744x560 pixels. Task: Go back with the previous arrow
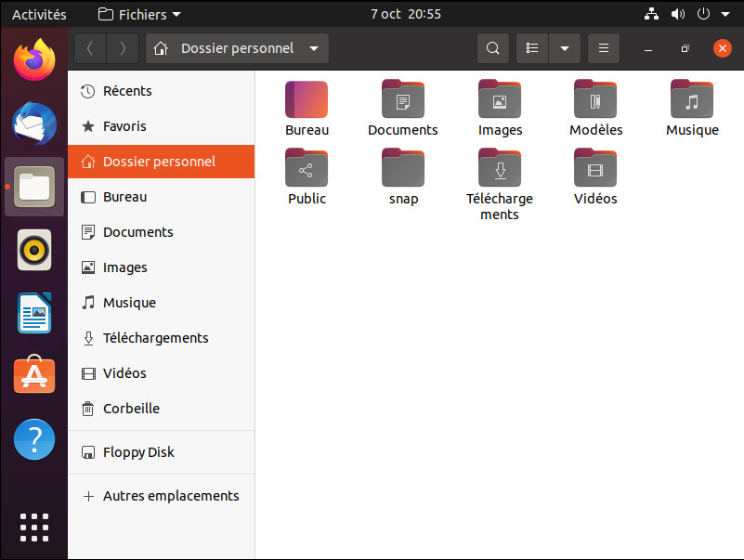[x=89, y=48]
